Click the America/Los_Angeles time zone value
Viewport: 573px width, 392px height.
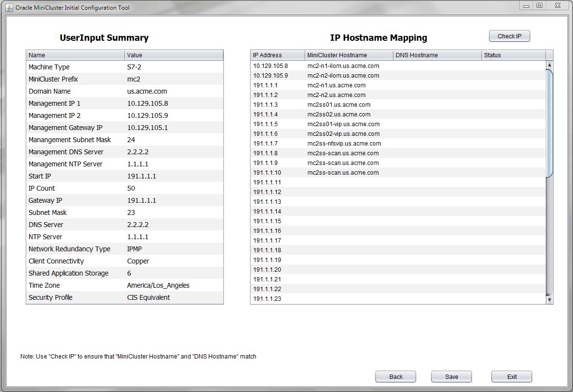158,285
